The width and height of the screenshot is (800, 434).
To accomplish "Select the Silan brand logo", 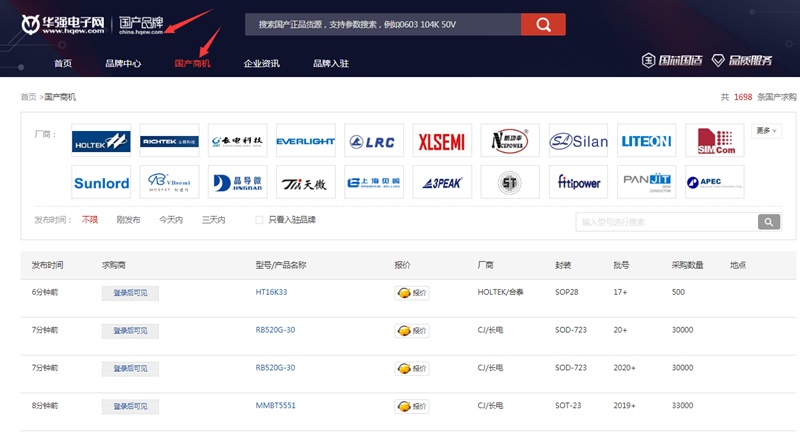I will pos(579,140).
